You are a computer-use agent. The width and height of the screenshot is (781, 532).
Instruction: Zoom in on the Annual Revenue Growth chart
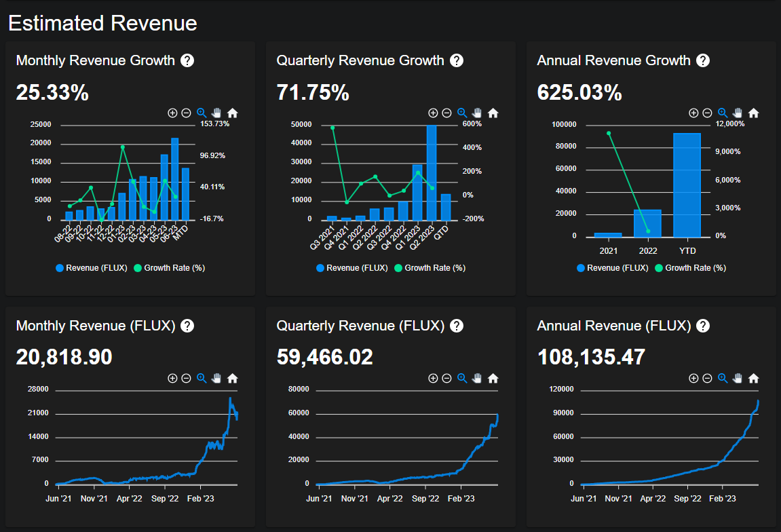click(693, 113)
